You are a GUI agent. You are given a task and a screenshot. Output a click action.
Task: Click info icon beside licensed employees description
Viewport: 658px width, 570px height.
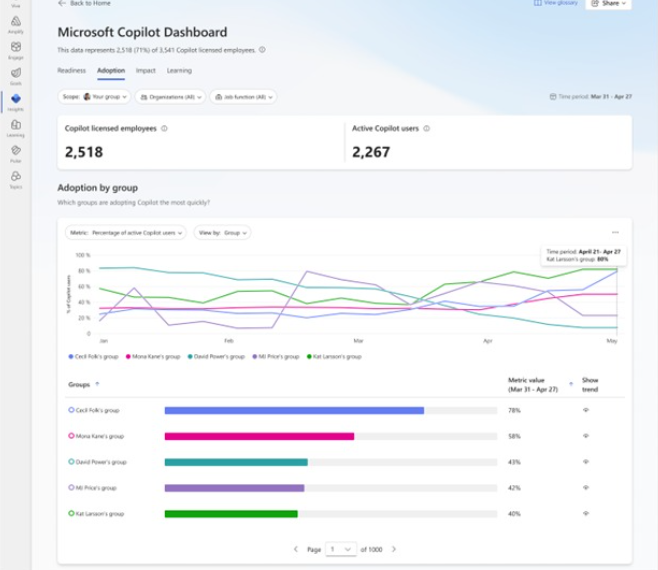(x=262, y=50)
